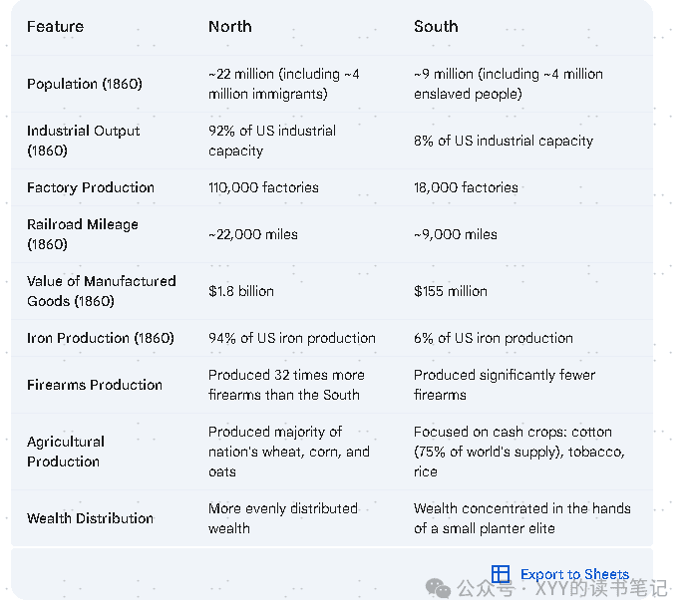Select the Firearms Production row label
This screenshot has height=616, width=690.
(x=95, y=385)
